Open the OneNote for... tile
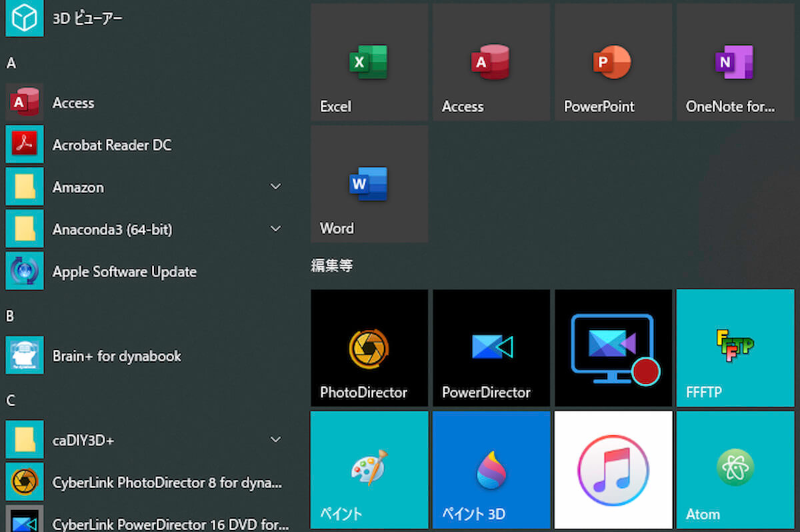Image resolution: width=800 pixels, height=532 pixels. tap(735, 62)
